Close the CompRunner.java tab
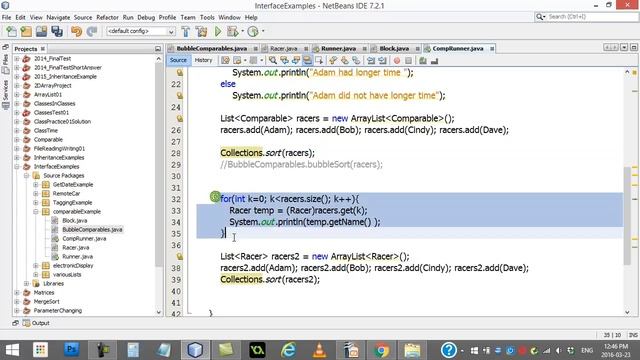Viewport: 640px width, 360px height. [x=492, y=49]
